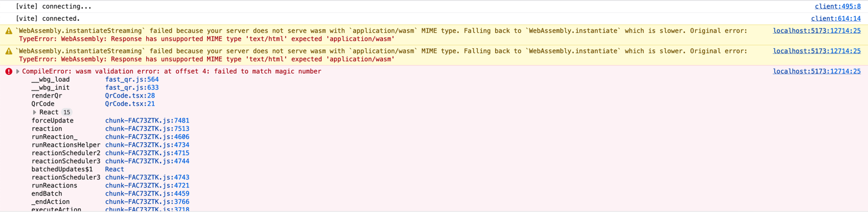Click the red error icon

9,71
